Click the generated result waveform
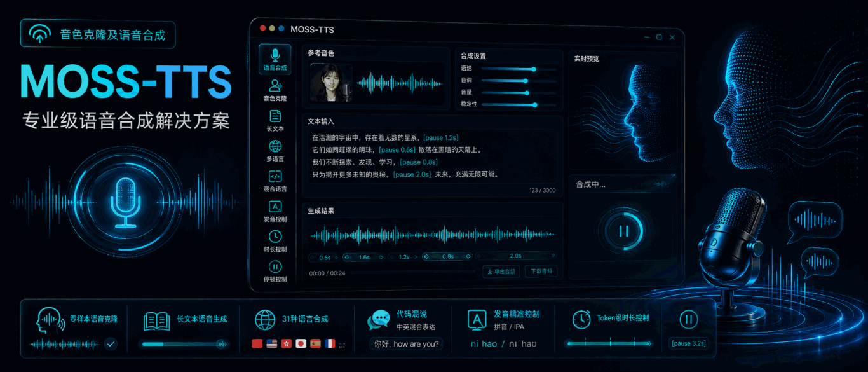 [x=432, y=235]
